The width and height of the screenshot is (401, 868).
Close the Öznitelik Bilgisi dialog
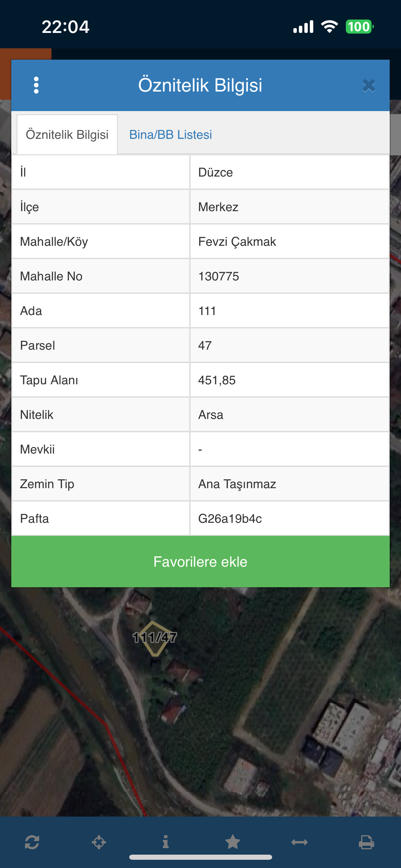(369, 86)
